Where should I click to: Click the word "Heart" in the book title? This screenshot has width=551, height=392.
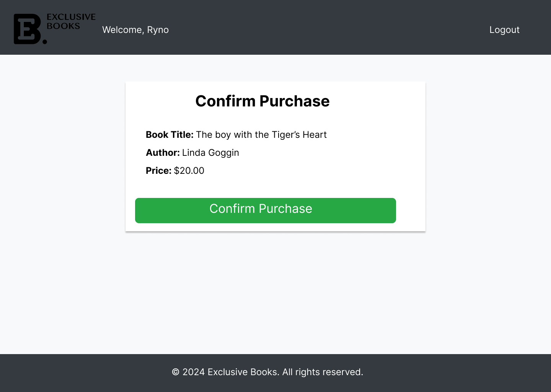315,135
